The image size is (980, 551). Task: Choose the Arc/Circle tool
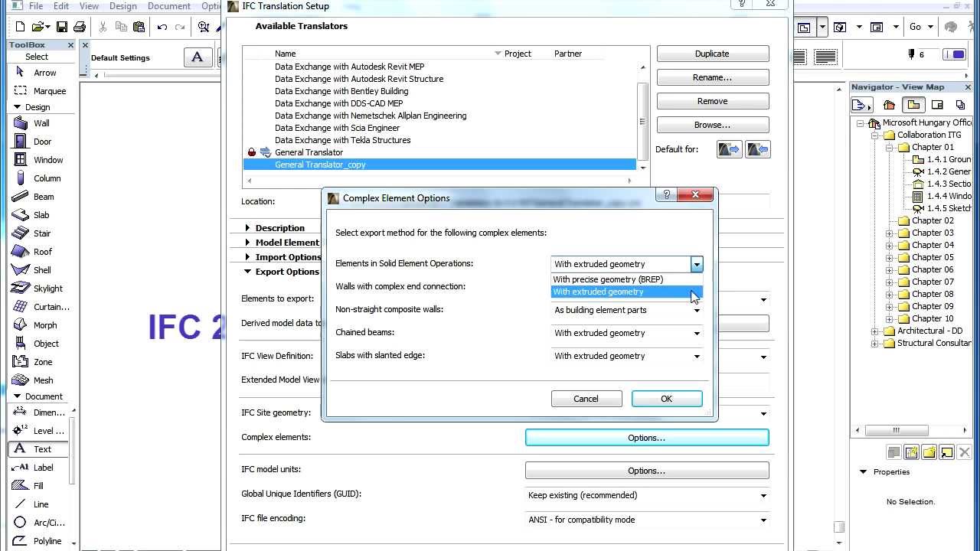(38, 523)
